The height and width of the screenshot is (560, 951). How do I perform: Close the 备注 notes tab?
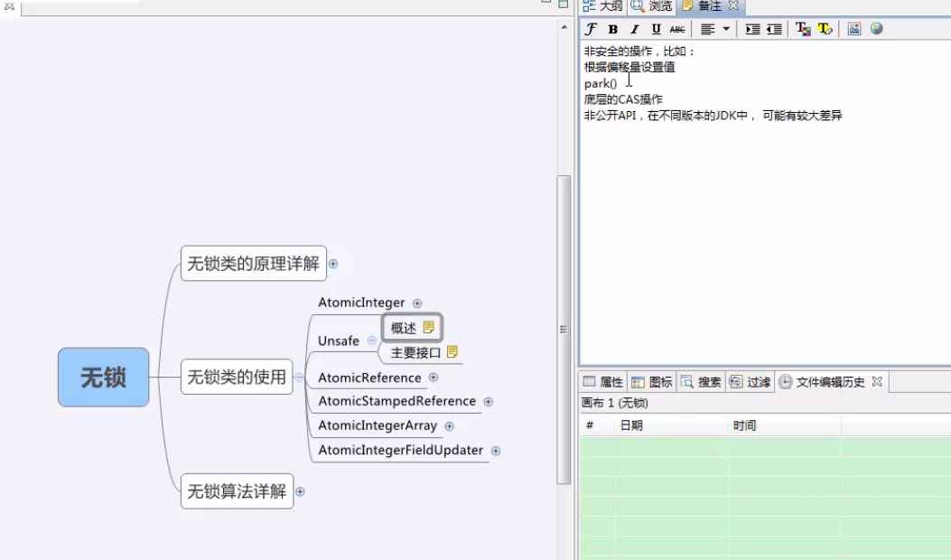click(x=733, y=5)
